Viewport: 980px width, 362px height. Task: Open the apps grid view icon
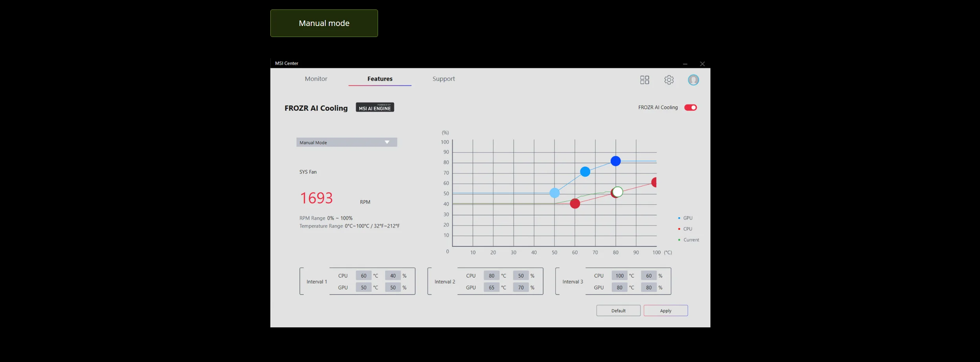pos(644,80)
